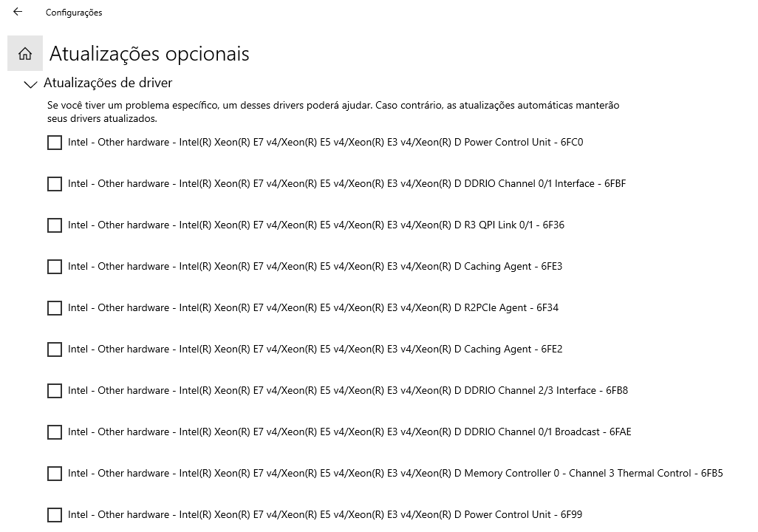This screenshot has width=758, height=532.
Task: Tick DDRIO Channel 2/3 Interface 6FB8 checkbox
Action: pos(55,390)
